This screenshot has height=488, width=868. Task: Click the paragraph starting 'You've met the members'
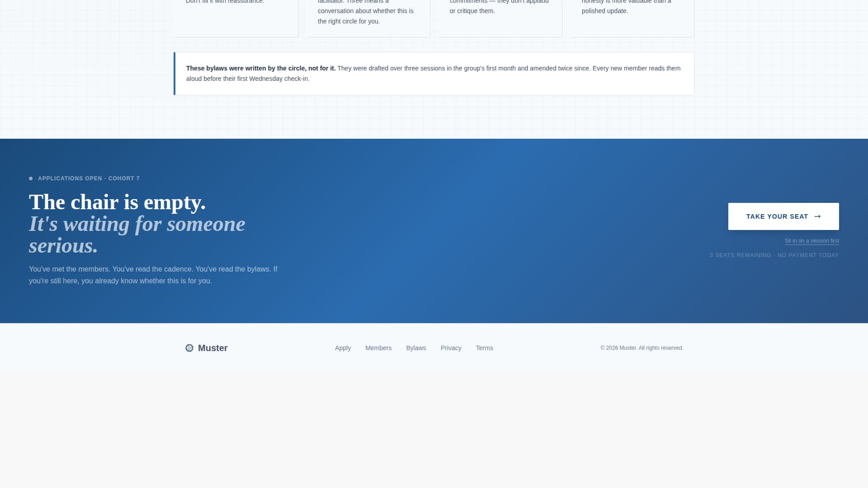point(153,275)
